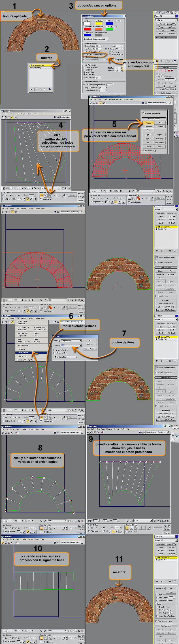Image resolution: width=179 pixels, height=644 pixels.
Task: Click the Load... button near Reset UVWs
Action: tap(171, 592)
